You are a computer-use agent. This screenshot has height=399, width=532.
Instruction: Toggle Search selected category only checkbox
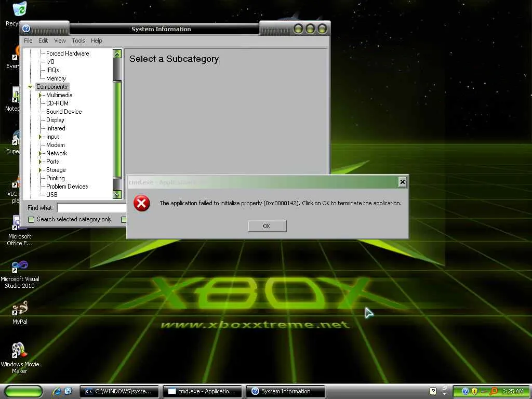[31, 220]
